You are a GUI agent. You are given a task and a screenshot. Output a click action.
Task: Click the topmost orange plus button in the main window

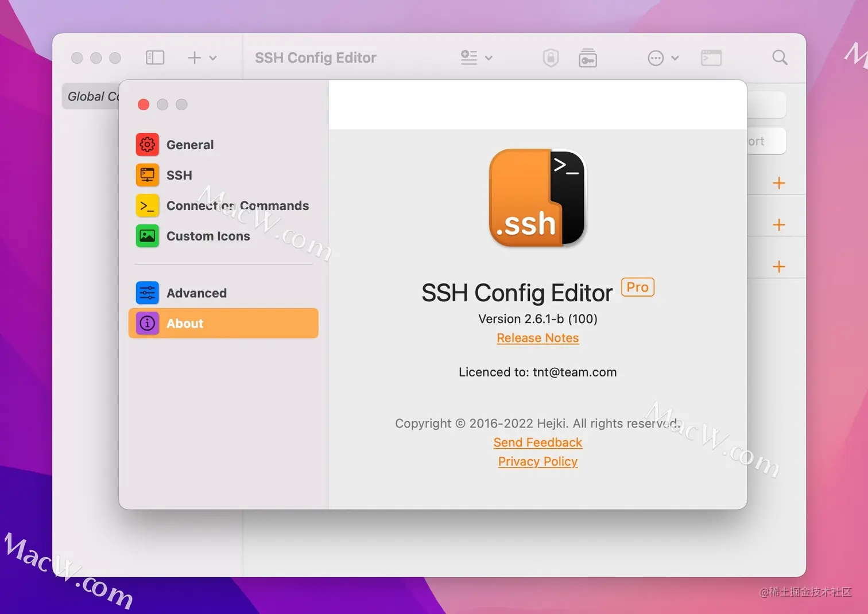[x=779, y=183]
